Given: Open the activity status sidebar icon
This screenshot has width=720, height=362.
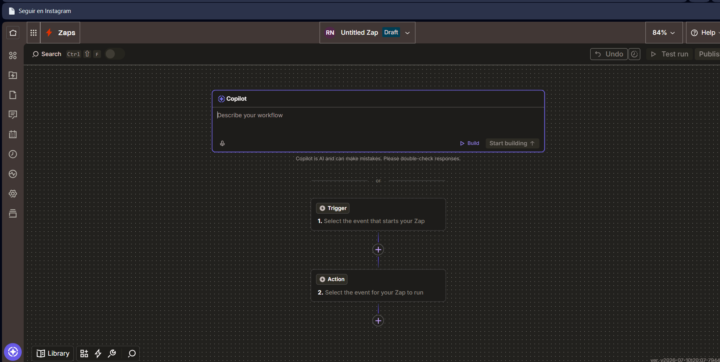Looking at the screenshot, I should coord(13,174).
